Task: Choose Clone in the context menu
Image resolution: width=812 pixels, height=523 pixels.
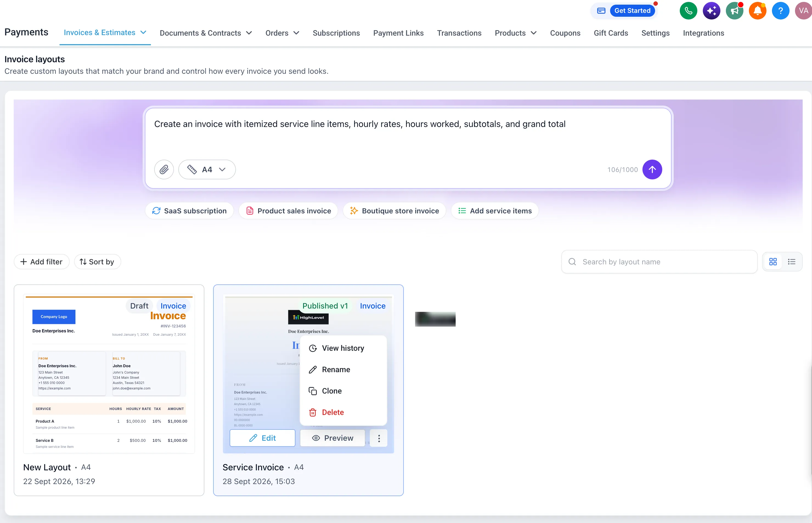Action: pos(343,391)
